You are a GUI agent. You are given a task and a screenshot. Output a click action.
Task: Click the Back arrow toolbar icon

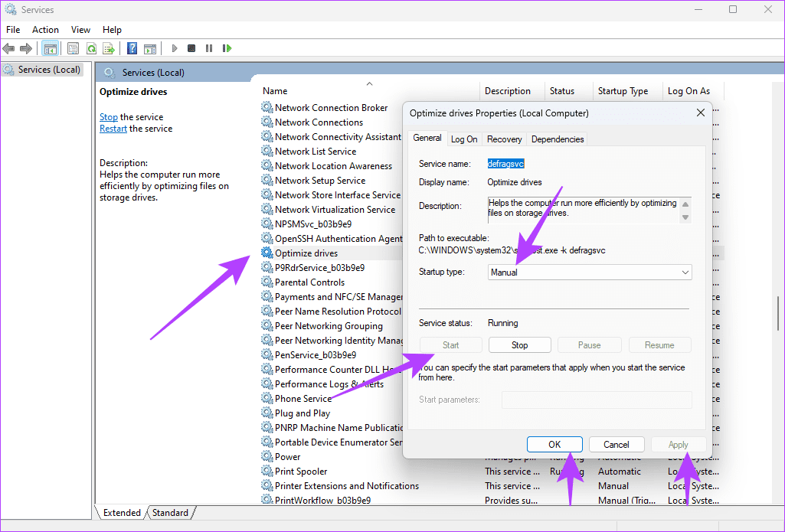(x=9, y=48)
